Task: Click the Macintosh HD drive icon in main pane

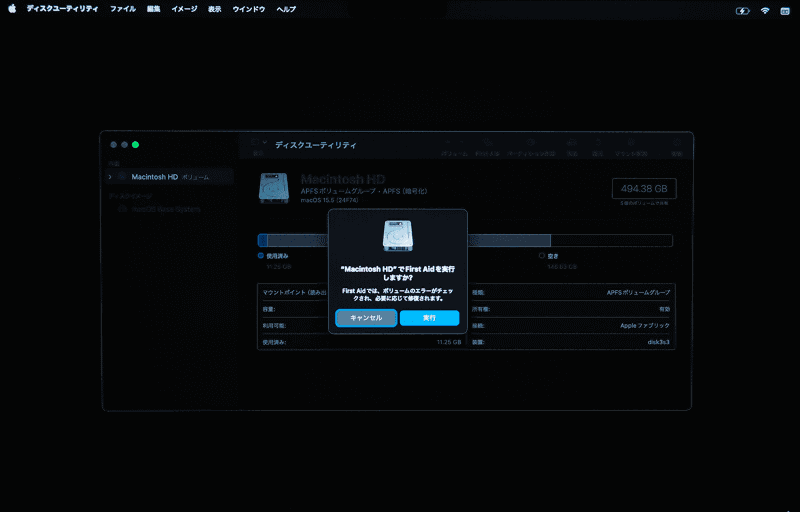Action: coord(274,188)
